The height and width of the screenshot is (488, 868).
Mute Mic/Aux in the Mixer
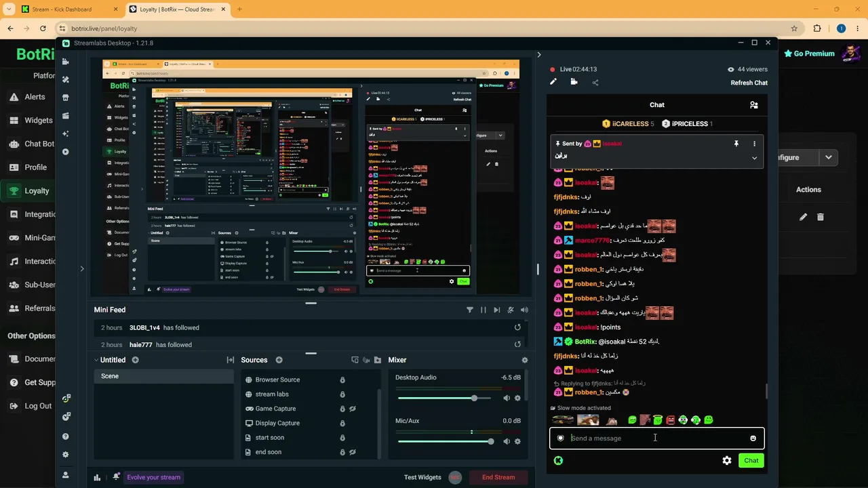[507, 441]
